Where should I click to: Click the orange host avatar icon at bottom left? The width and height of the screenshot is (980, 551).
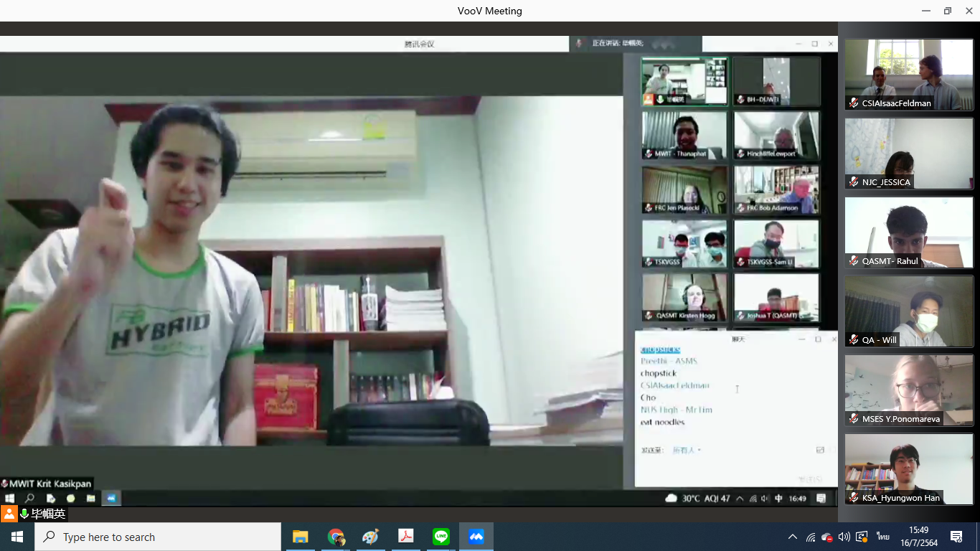[x=9, y=514]
